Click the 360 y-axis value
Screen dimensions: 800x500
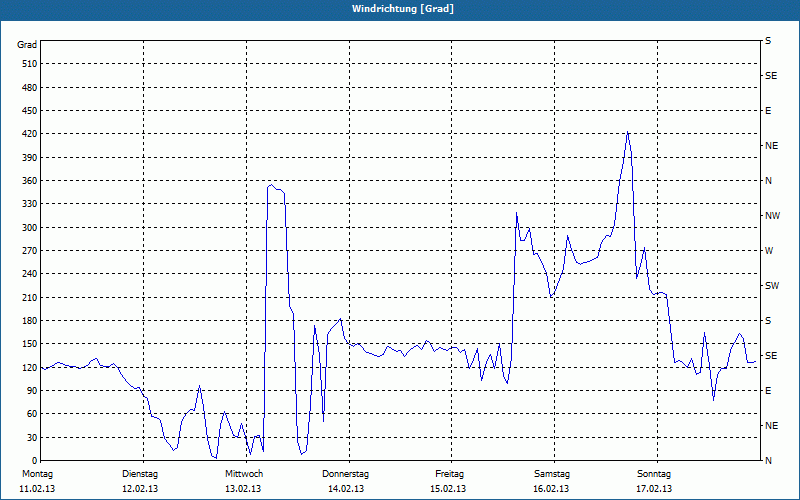pos(30,181)
